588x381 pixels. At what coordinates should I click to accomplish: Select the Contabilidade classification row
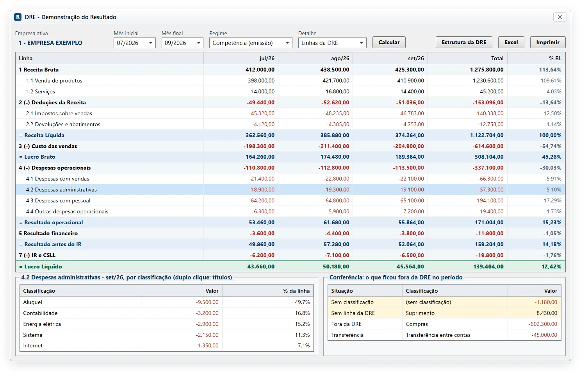coord(167,313)
